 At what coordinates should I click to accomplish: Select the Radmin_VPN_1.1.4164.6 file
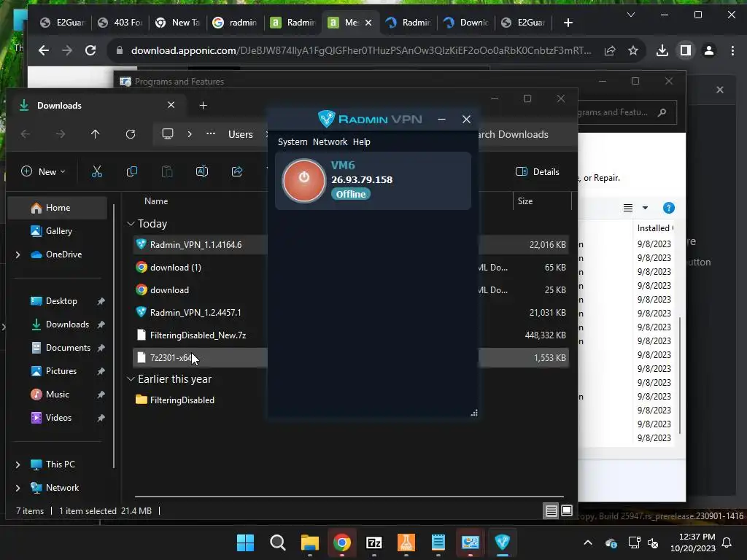[x=196, y=245]
